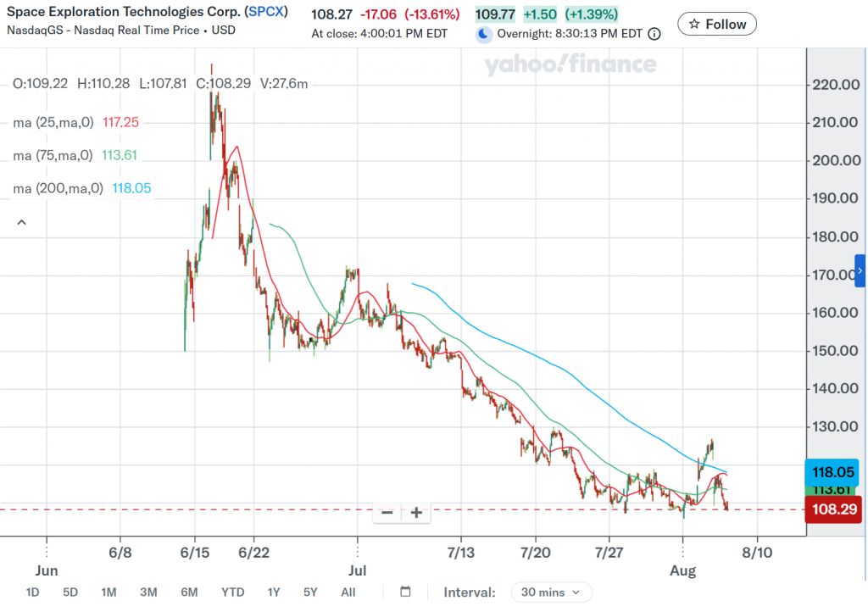Select the 5Y time range
868x612 pixels.
[x=310, y=592]
